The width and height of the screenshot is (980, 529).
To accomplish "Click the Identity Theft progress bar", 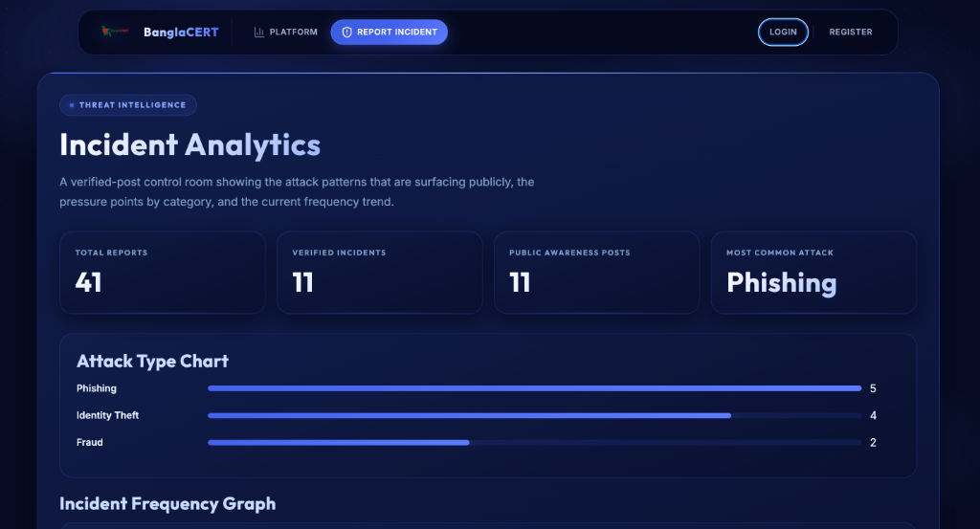I will 534,415.
